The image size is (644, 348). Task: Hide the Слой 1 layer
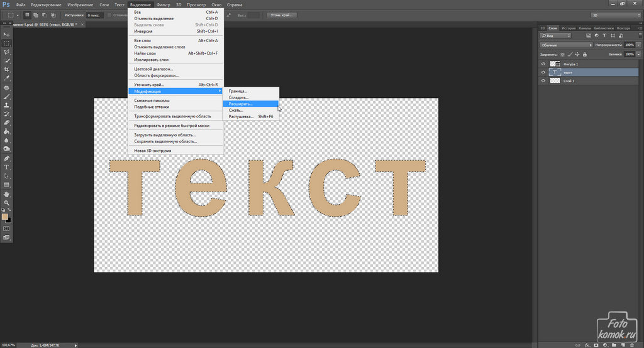click(x=543, y=81)
